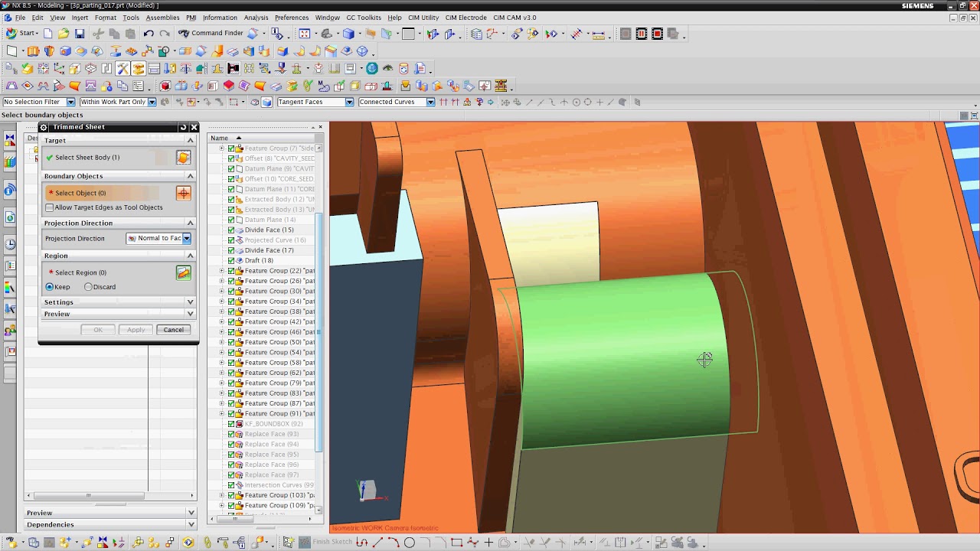Reset the Trimmed Sheet dialog

coord(183,127)
